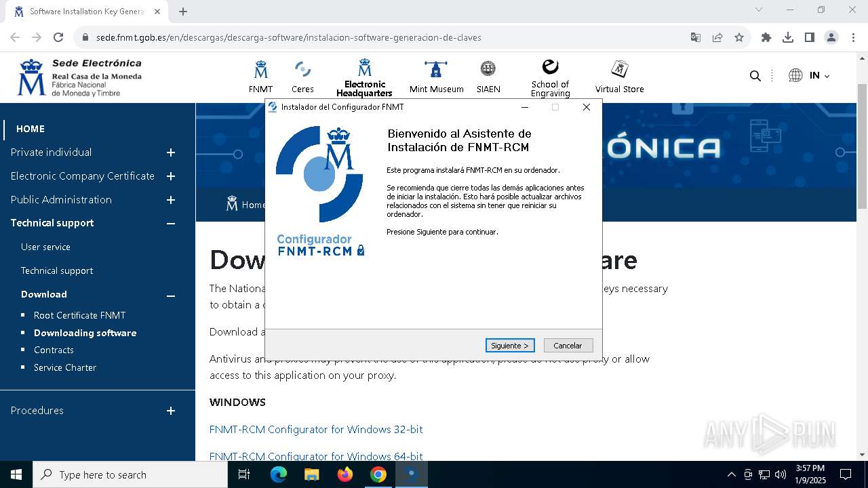
Task: Show hidden system tray icons
Action: tap(731, 474)
